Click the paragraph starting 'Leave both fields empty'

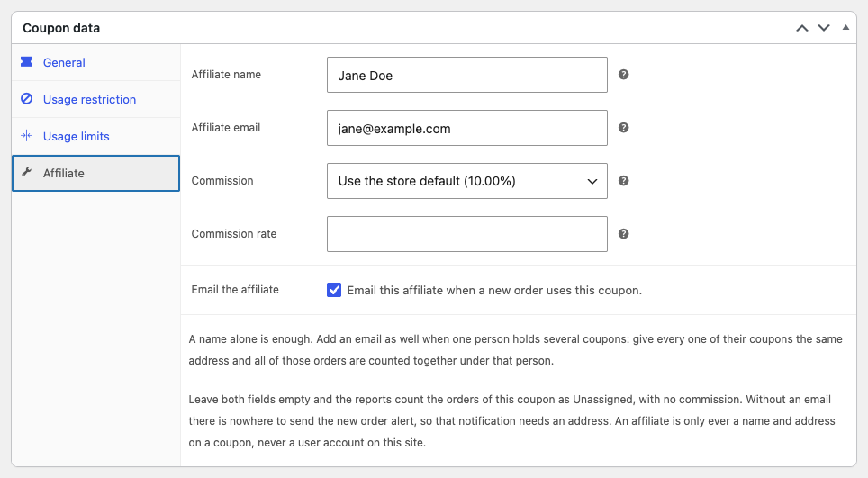(x=511, y=421)
